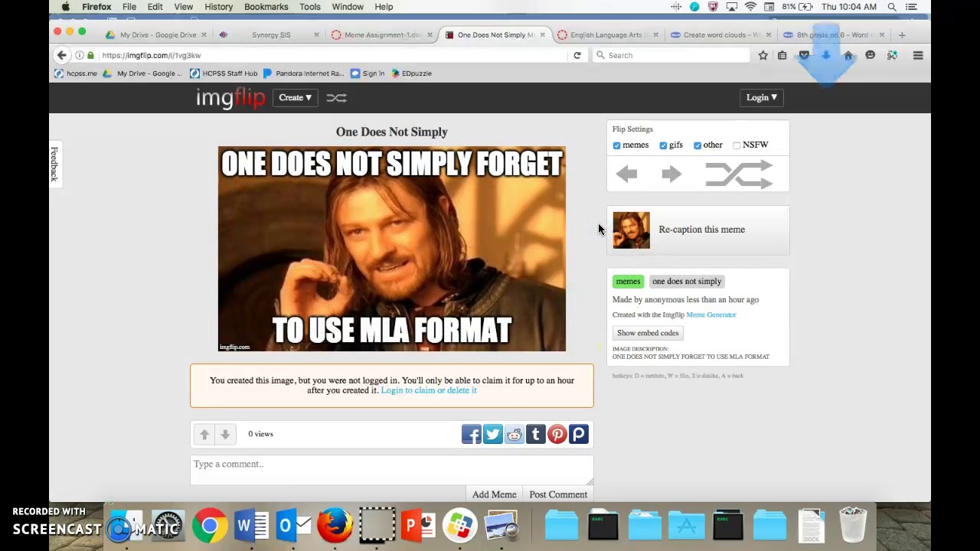Click the purple P share icon
This screenshot has height=551, width=980.
click(x=579, y=435)
